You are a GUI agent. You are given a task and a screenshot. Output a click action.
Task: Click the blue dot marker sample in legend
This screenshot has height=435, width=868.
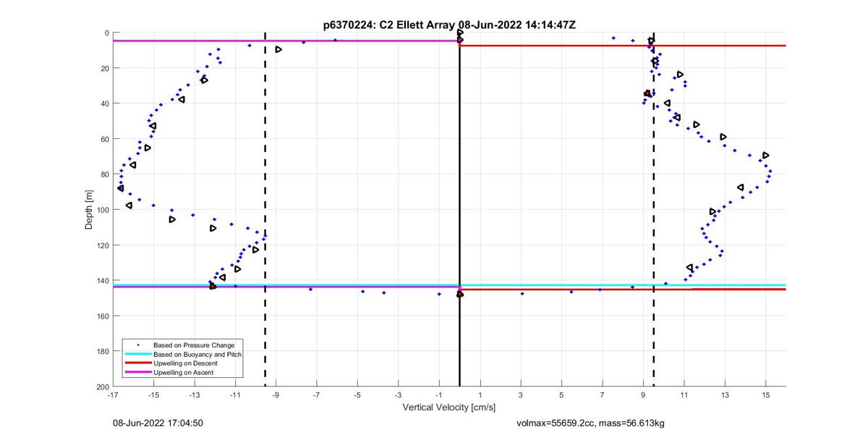(x=138, y=345)
